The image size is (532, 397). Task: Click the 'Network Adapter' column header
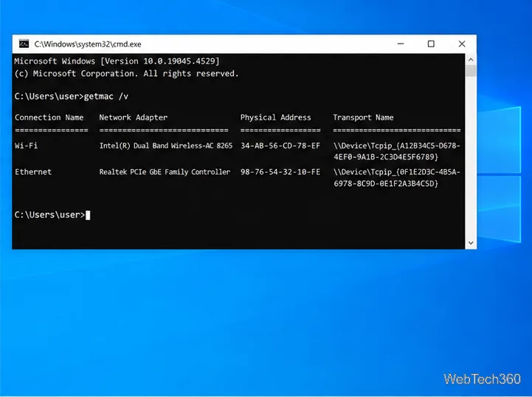pyautogui.click(x=134, y=117)
